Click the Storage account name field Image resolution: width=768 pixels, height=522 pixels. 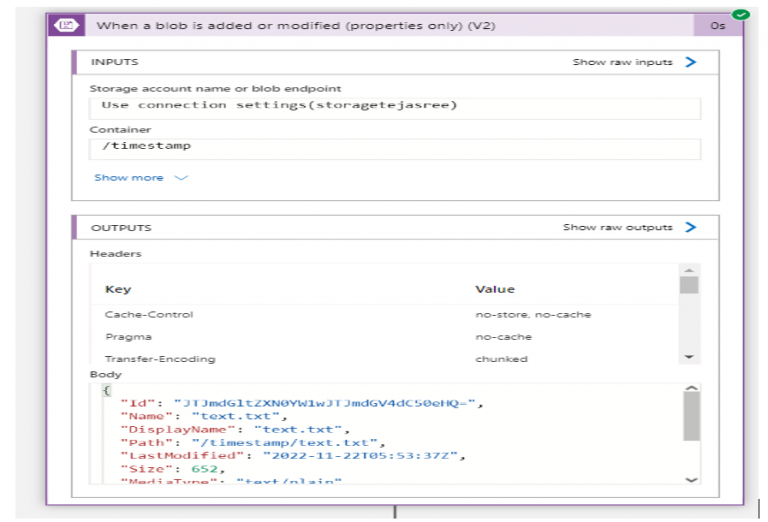pos(395,106)
